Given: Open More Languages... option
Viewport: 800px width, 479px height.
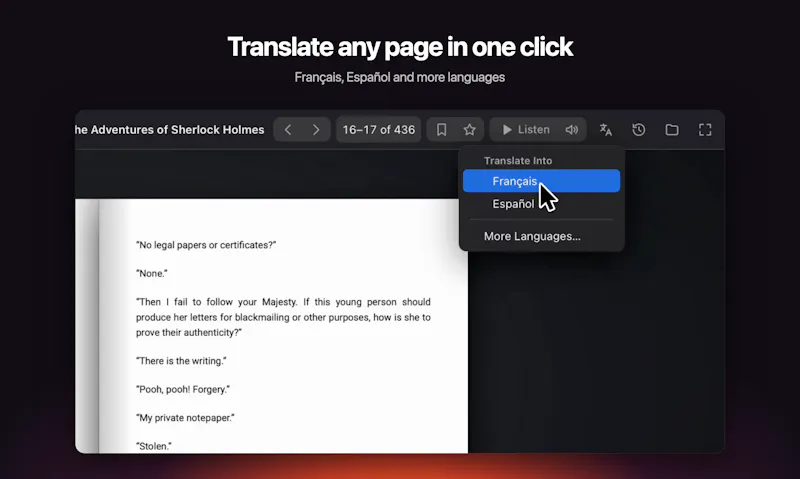Looking at the screenshot, I should [541, 236].
